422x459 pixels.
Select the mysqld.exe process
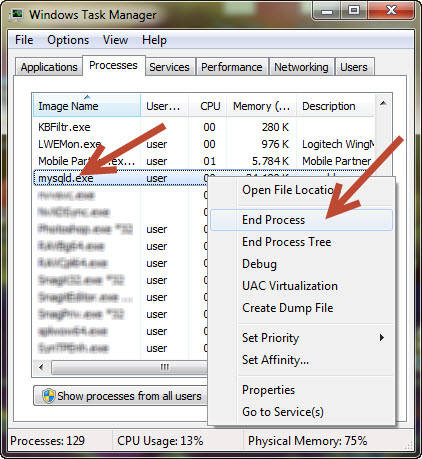66,178
